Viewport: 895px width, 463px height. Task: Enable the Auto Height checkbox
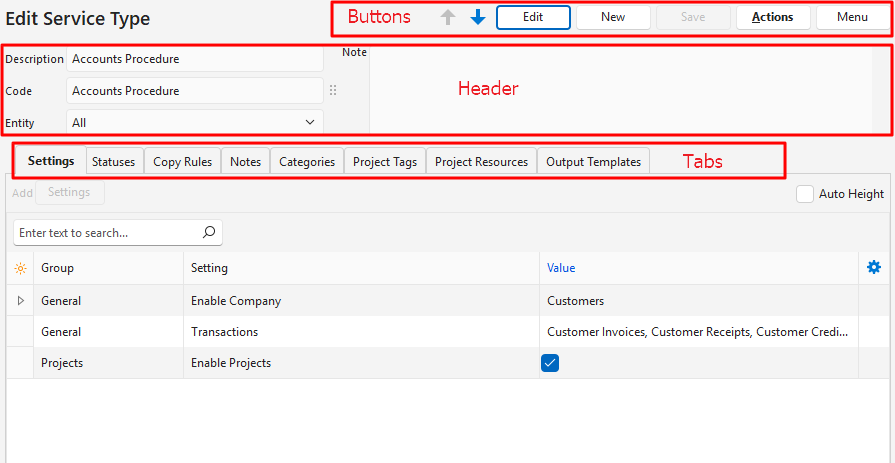[x=805, y=194]
